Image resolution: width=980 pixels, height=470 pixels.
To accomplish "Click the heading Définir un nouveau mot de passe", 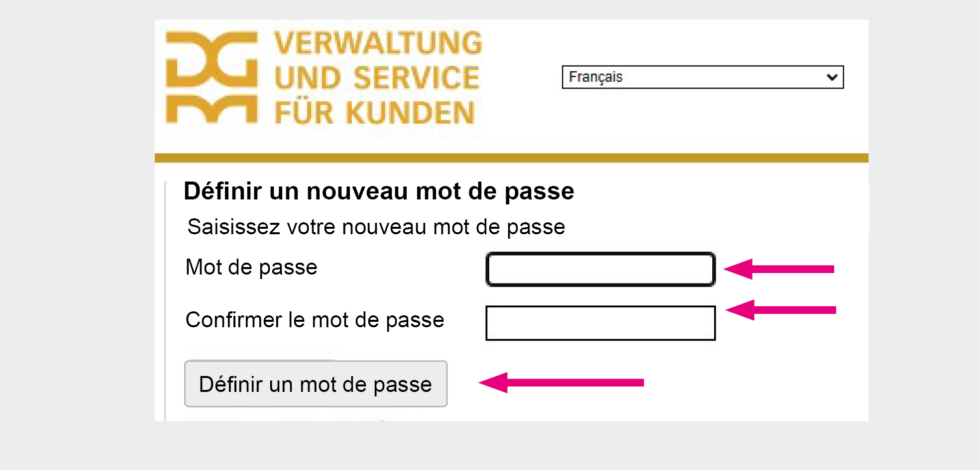I will (x=379, y=191).
